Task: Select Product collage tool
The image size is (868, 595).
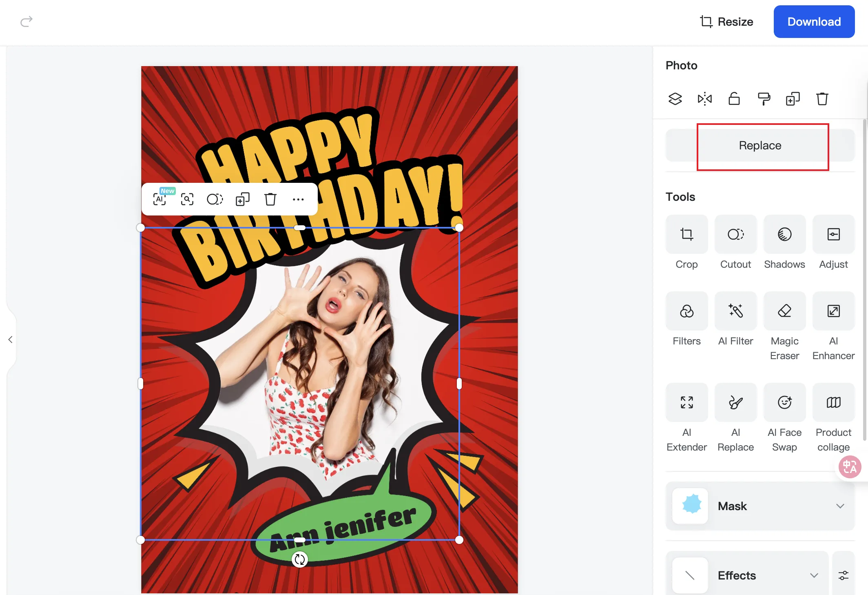Action: tap(833, 402)
